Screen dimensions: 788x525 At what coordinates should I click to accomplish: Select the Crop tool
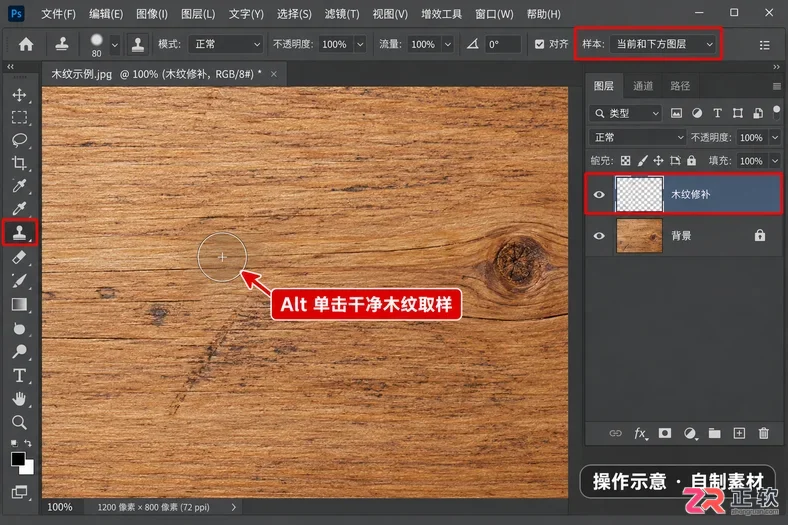[x=19, y=163]
